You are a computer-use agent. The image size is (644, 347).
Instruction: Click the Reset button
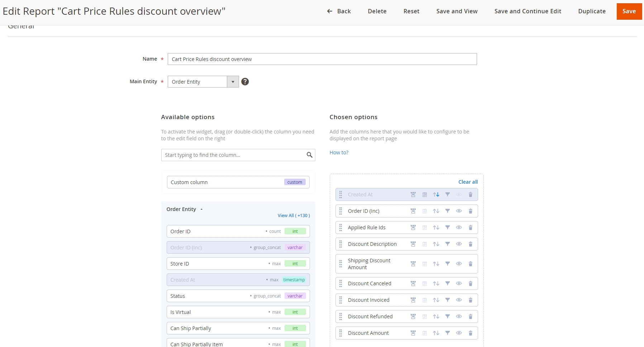click(x=411, y=11)
